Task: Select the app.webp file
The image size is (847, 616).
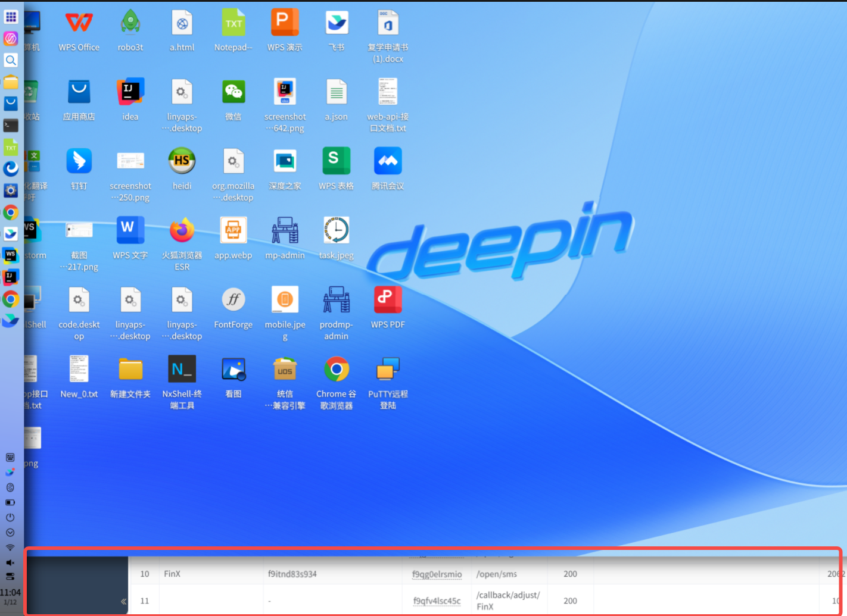Action: (233, 239)
